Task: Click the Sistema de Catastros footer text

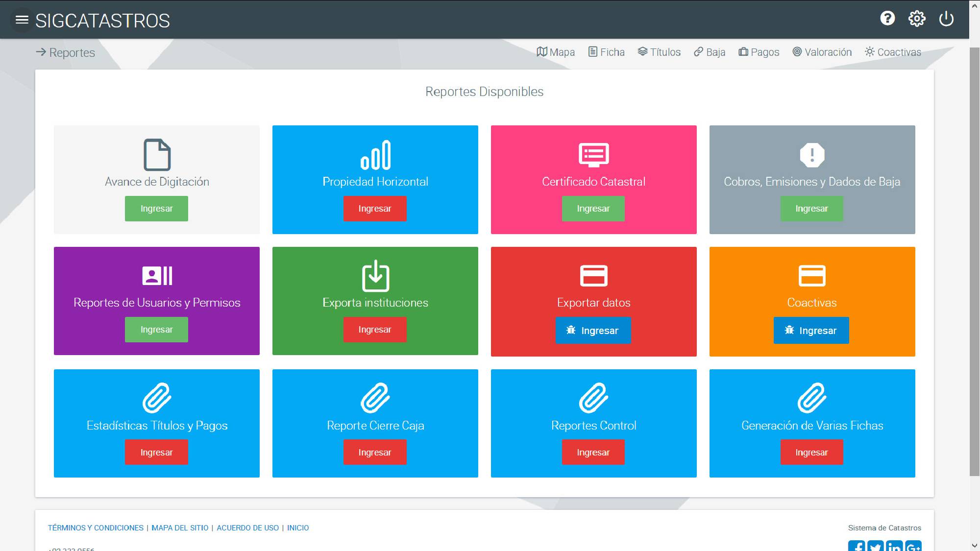Action: pyautogui.click(x=884, y=528)
